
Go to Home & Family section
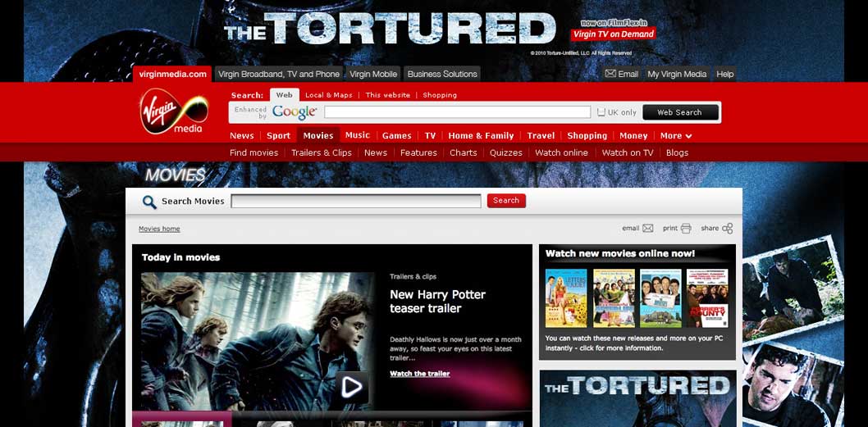click(481, 135)
